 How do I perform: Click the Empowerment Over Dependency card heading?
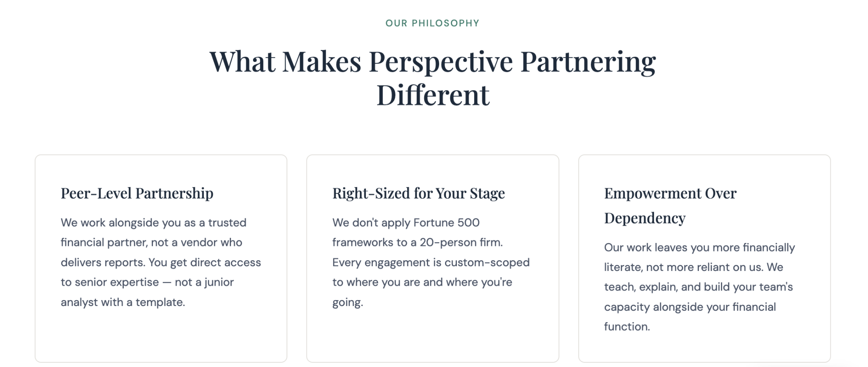click(x=670, y=206)
